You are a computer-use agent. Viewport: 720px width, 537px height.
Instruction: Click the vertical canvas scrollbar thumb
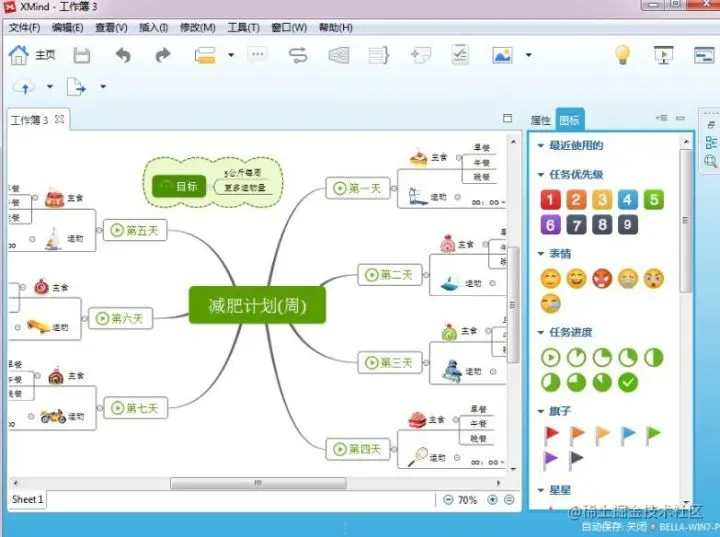coord(513,304)
